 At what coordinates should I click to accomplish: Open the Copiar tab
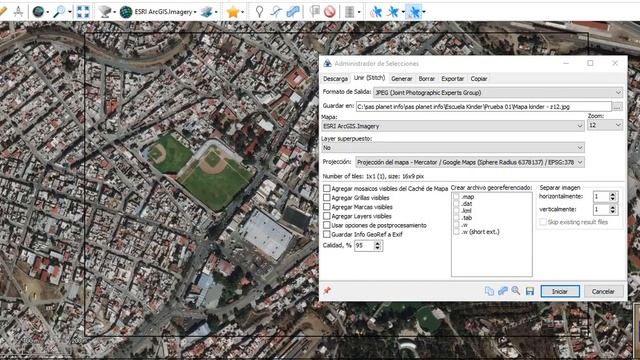(478, 79)
